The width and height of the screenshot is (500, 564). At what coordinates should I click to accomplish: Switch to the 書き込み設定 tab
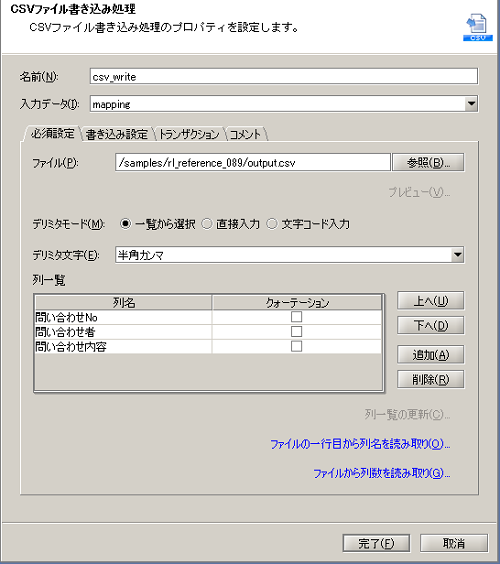pos(117,134)
